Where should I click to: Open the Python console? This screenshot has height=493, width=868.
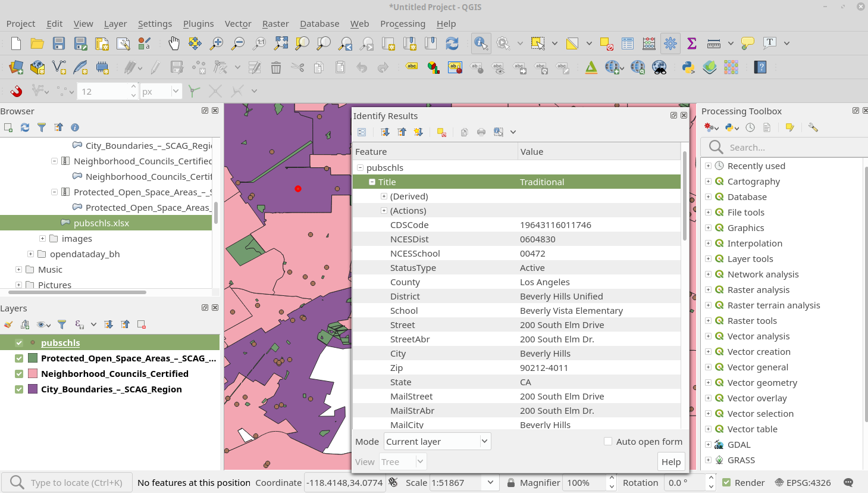[688, 67]
